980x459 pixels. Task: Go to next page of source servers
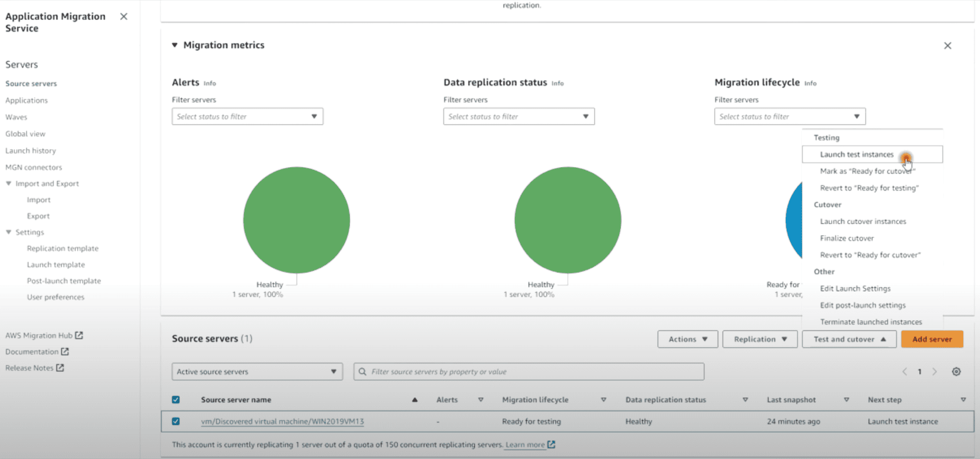pyautogui.click(x=935, y=372)
